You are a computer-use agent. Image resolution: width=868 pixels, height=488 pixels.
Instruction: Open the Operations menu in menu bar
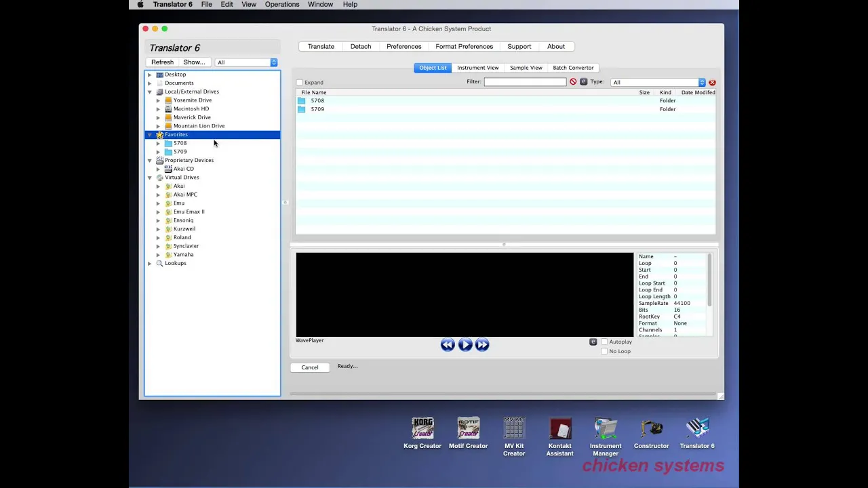[x=282, y=4]
